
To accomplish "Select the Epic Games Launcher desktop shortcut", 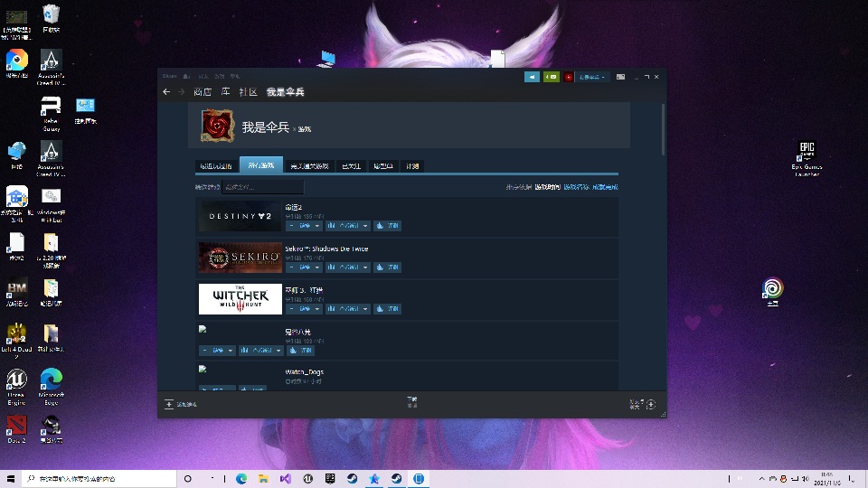I will tap(807, 159).
